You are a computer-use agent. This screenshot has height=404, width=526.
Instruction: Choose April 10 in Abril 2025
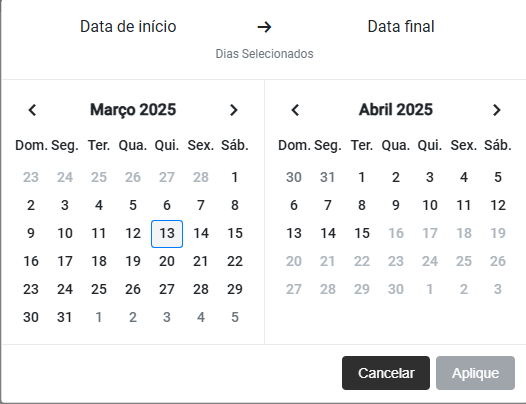(430, 205)
